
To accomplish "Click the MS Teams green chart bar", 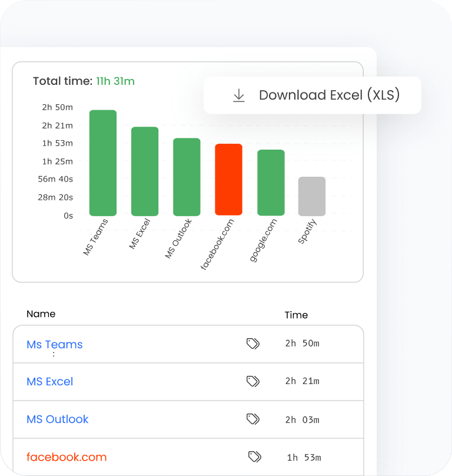I will [x=103, y=163].
